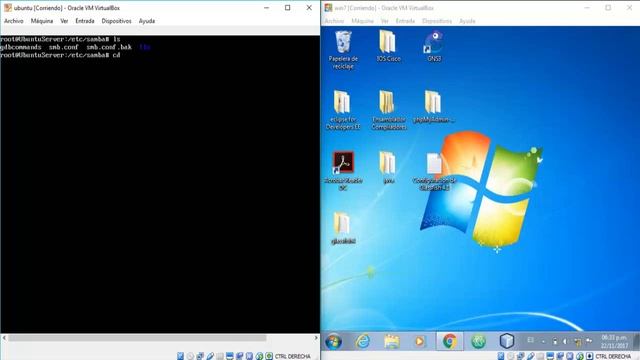Open Ver menu in win7 VirtualBox window
Viewport: 640px width, 360px height.
384,21
